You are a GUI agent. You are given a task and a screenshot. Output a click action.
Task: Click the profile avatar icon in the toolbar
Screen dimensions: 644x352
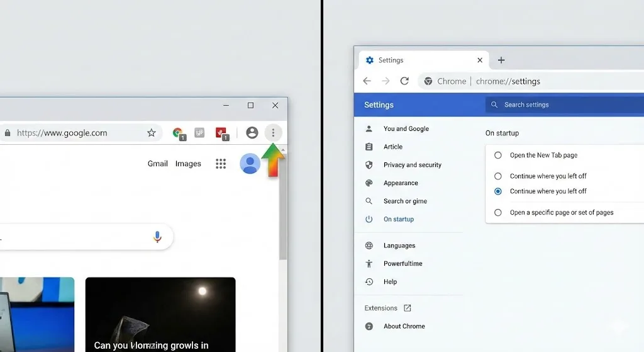pyautogui.click(x=252, y=133)
